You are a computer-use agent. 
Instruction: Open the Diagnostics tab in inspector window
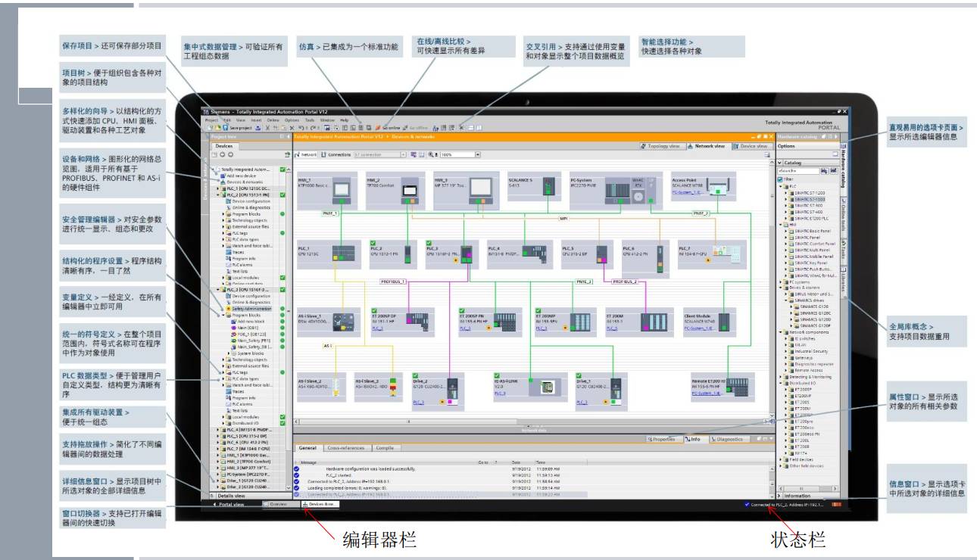click(729, 439)
